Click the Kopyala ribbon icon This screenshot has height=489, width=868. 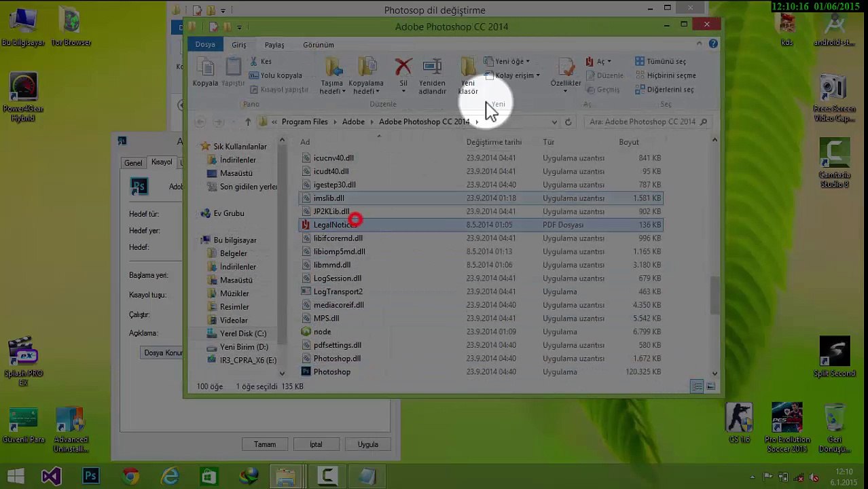tap(205, 72)
